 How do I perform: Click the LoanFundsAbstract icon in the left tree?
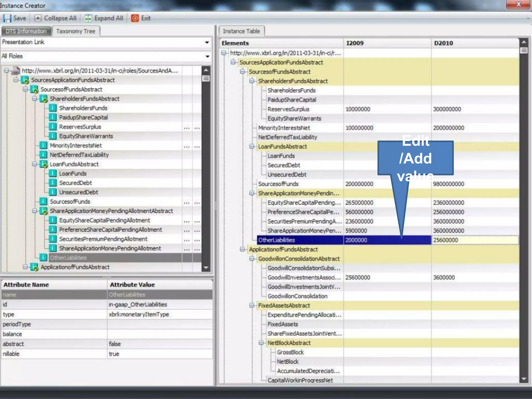point(43,164)
